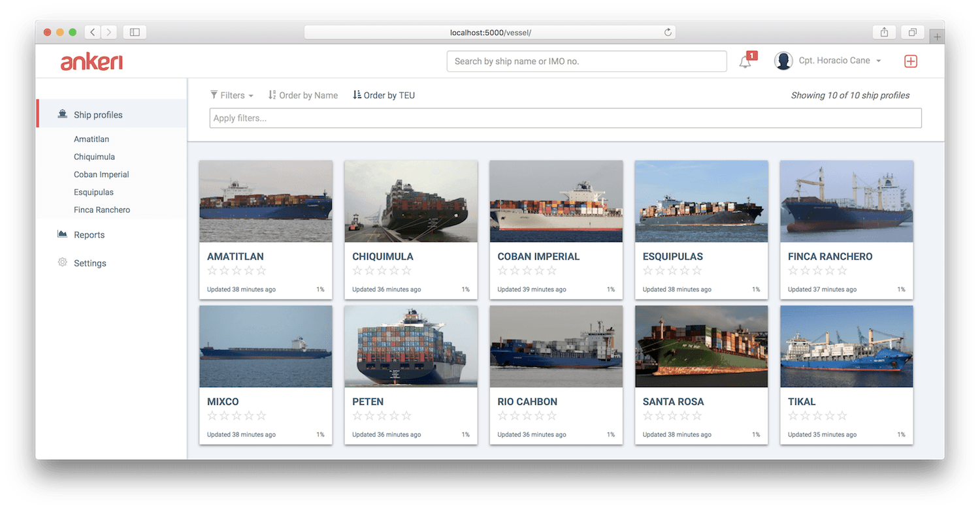Image resolution: width=980 pixels, height=510 pixels.
Task: Rate CHIQUIMULA with the fifth star
Action: [406, 270]
